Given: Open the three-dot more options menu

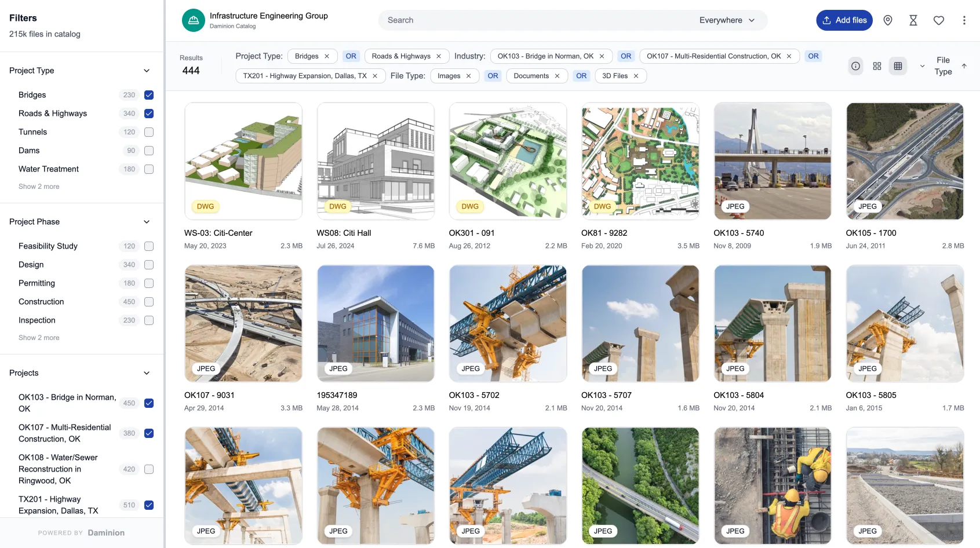Looking at the screenshot, I should (x=964, y=20).
